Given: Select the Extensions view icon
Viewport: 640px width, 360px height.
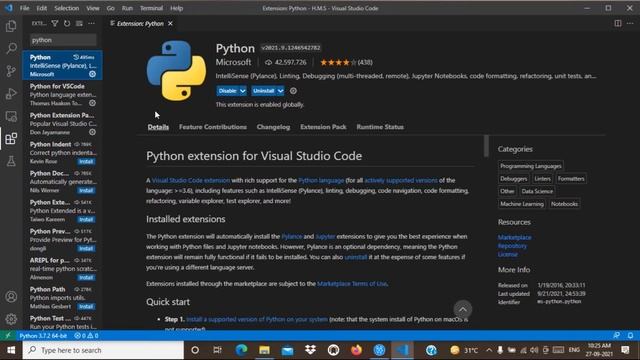Looking at the screenshot, I should pyautogui.click(x=11, y=139).
